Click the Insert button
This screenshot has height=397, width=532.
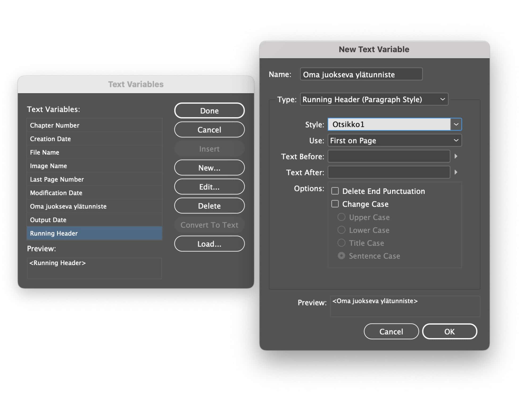209,149
